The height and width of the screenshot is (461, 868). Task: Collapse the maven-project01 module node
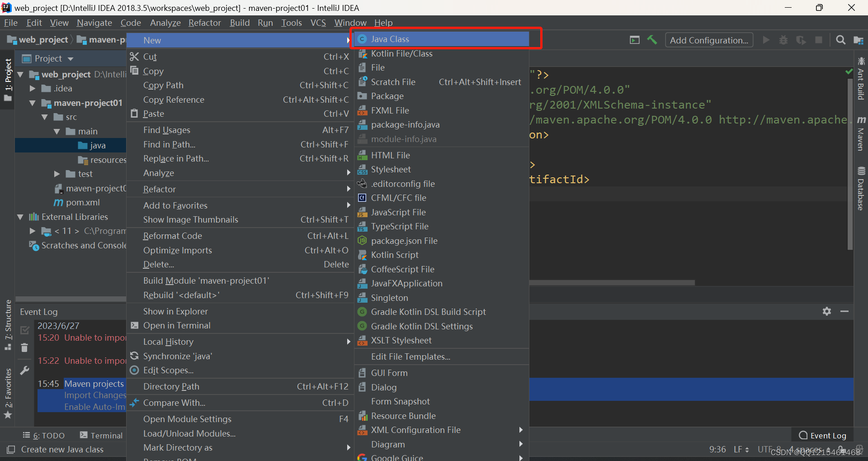click(33, 103)
